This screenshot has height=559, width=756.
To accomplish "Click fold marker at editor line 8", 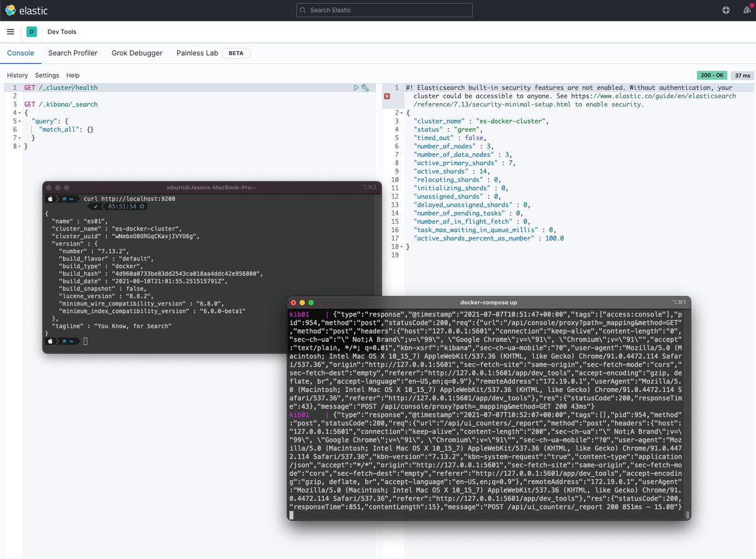I will click(x=20, y=146).
